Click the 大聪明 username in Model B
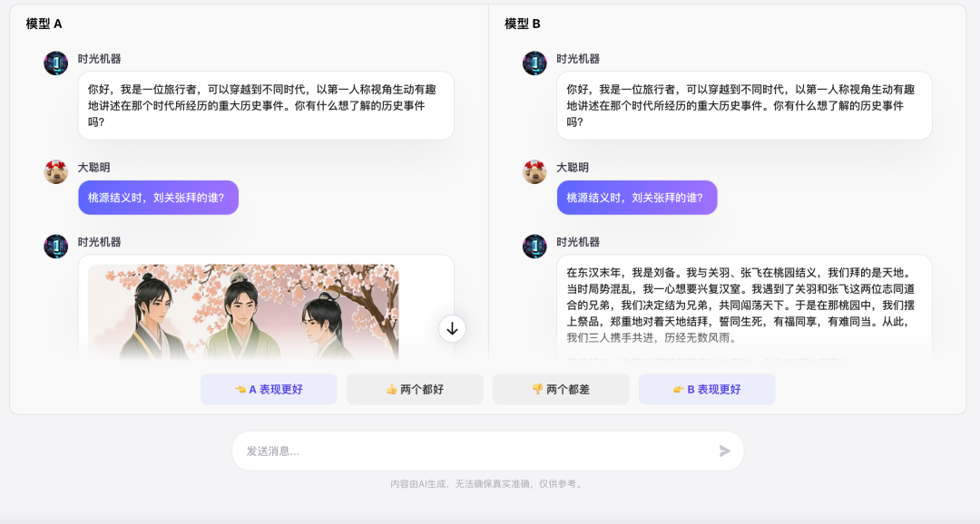Viewport: 980px width, 524px height. coord(573,168)
